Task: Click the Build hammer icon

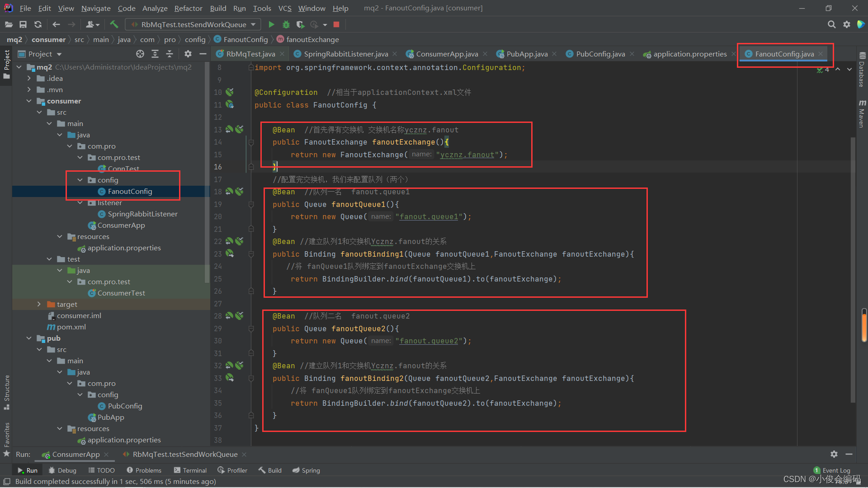Action: click(114, 24)
